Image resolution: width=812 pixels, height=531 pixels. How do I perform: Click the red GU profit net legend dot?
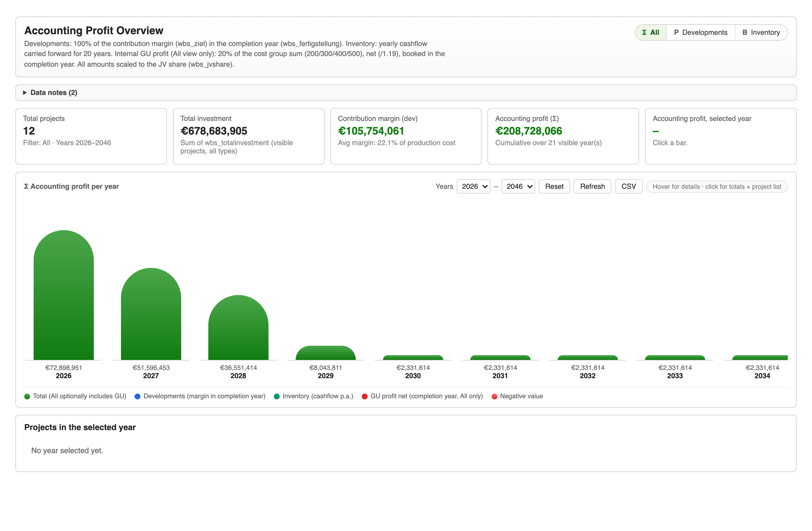point(364,396)
